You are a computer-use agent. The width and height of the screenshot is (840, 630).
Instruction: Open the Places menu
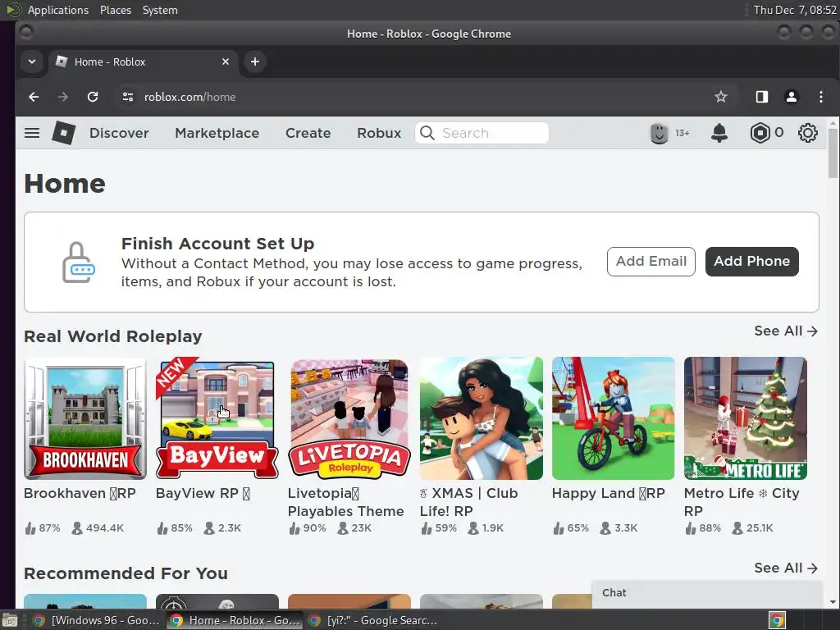pos(115,10)
